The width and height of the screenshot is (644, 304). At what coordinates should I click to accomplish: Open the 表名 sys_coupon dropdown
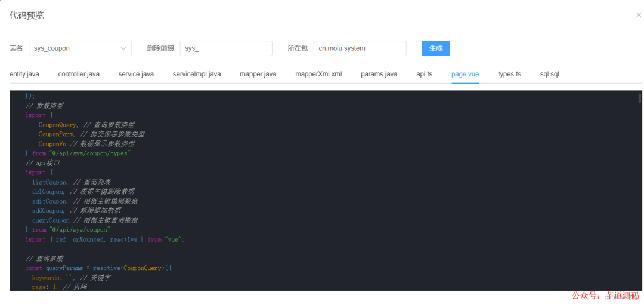(x=80, y=48)
